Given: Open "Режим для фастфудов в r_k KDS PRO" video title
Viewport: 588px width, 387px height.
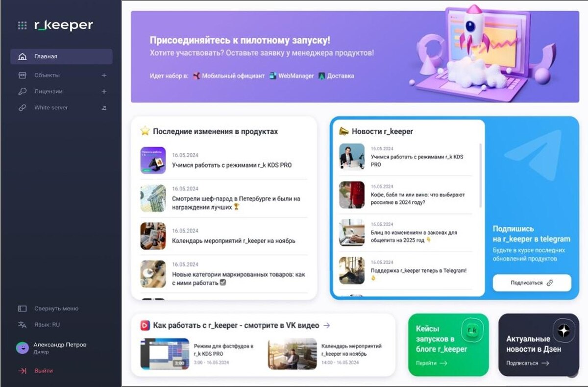Looking at the screenshot, I should [223, 350].
